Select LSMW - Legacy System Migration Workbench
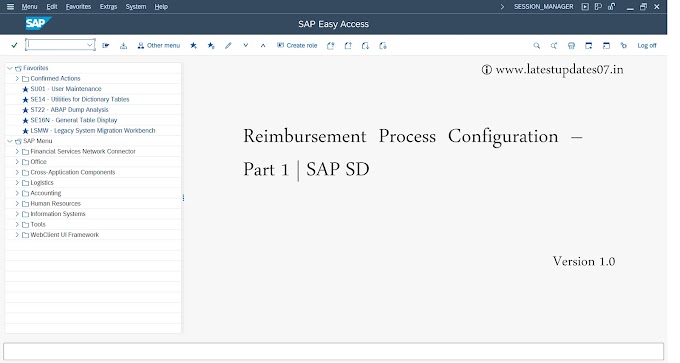The image size is (680, 363). click(x=93, y=131)
